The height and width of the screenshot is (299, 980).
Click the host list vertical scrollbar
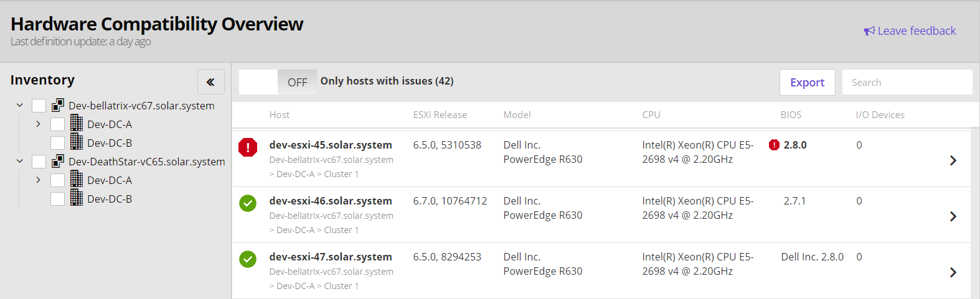975,214
